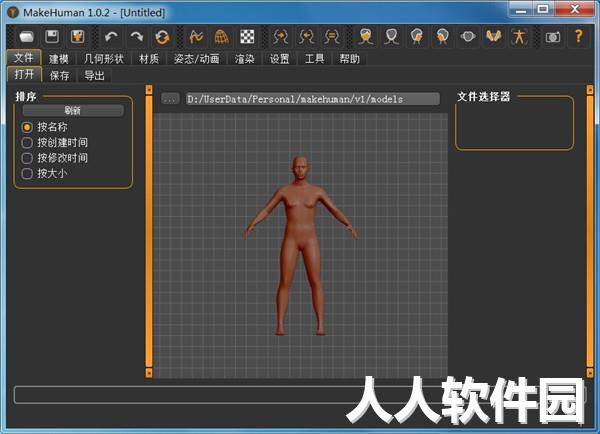Switch to the 工具 tab
600x434 pixels.
[x=314, y=59]
